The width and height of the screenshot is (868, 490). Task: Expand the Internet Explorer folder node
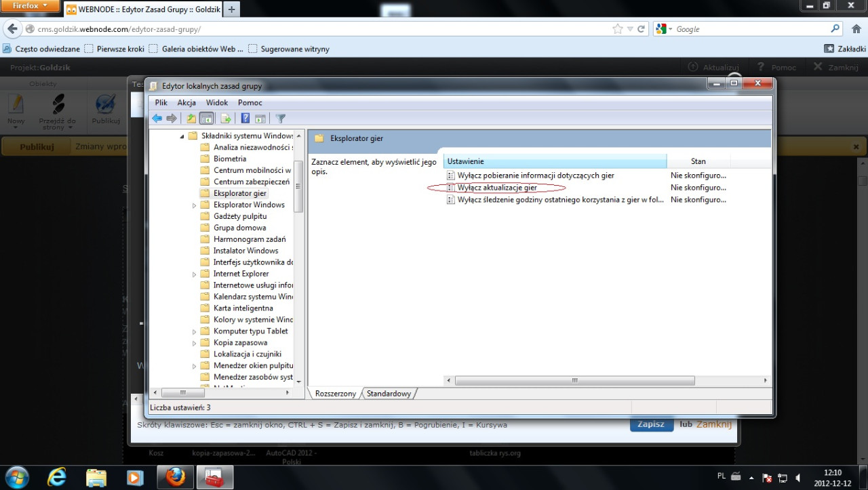point(195,274)
